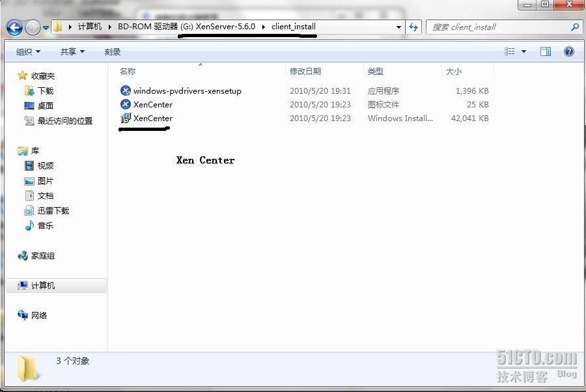Select the Windows Install... type cell
The height and width of the screenshot is (392, 586).
pos(400,118)
